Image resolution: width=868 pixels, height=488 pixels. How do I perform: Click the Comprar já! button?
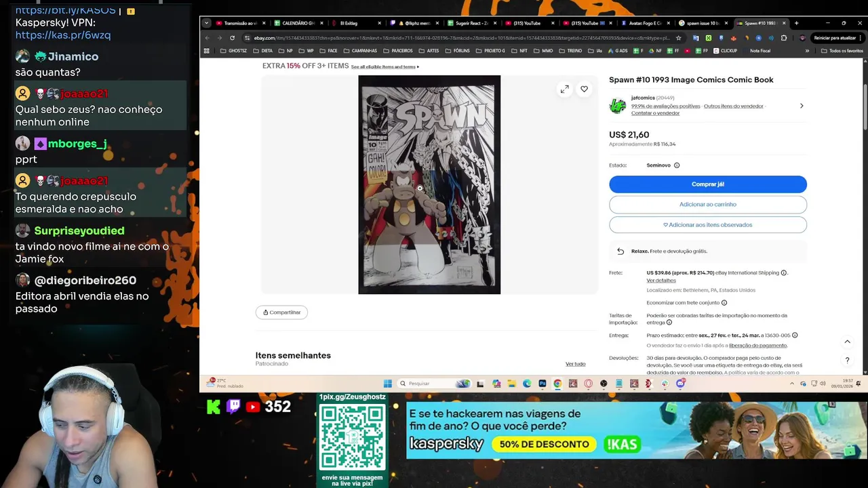707,184
